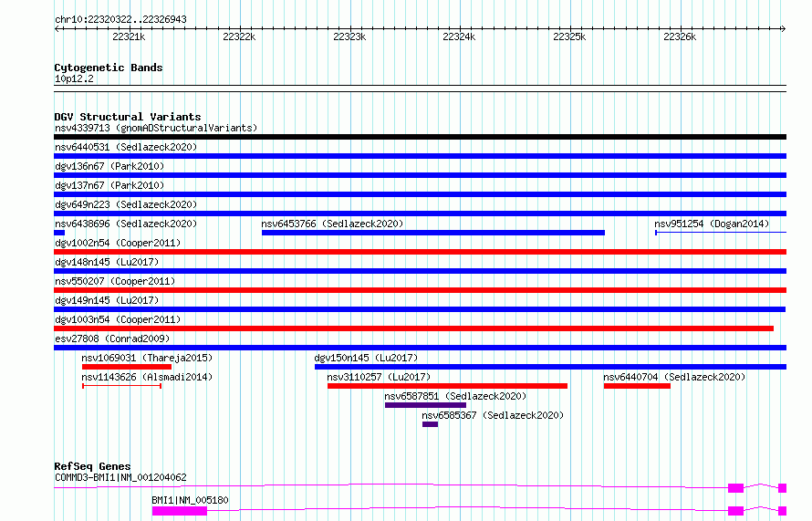Click the 22326k ruler tick label
This screenshot has height=521, width=812.
[680, 36]
